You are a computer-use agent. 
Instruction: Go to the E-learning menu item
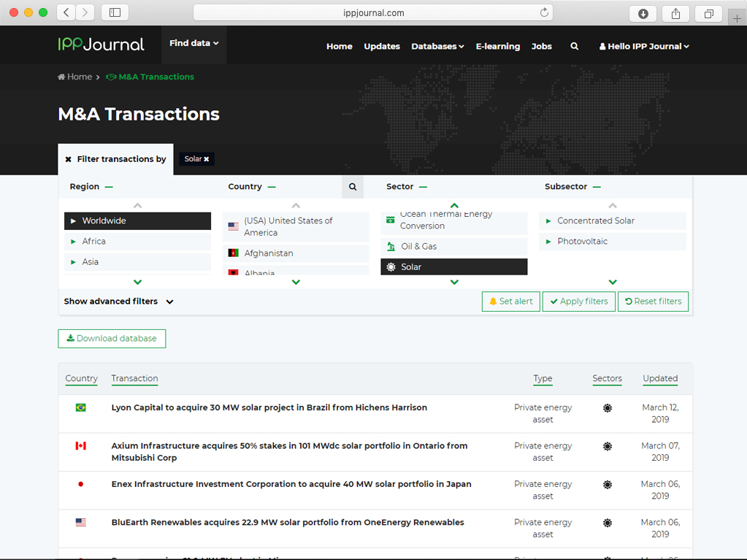pyautogui.click(x=497, y=46)
